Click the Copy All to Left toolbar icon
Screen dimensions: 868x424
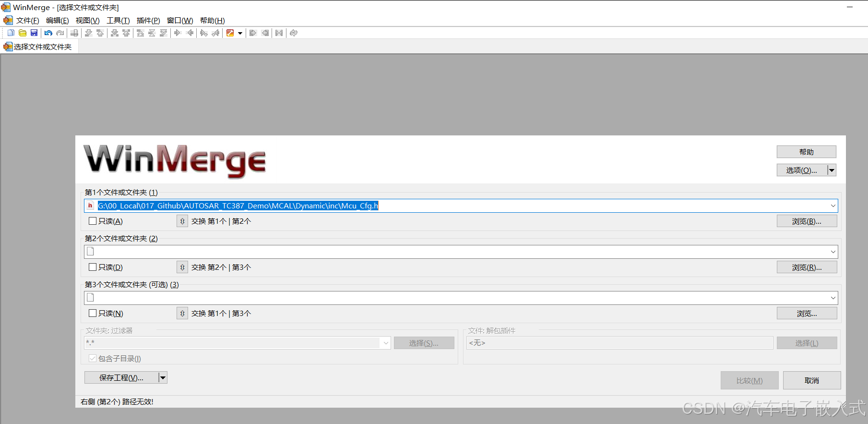(x=265, y=33)
